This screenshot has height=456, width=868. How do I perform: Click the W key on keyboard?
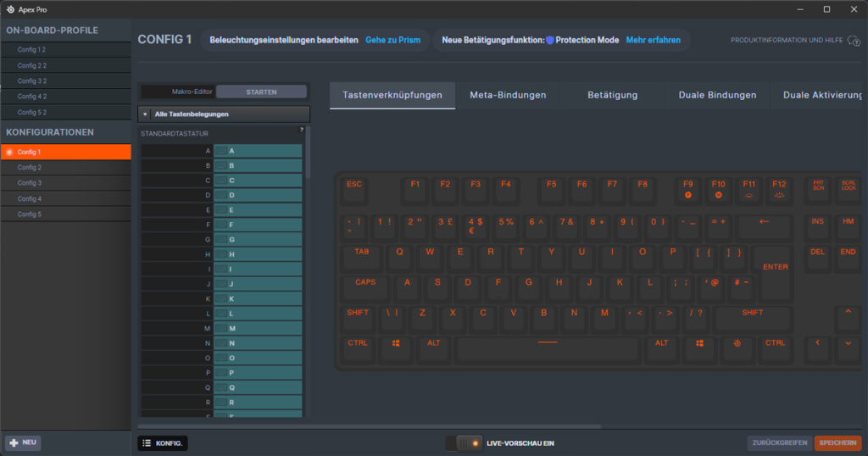(430, 258)
